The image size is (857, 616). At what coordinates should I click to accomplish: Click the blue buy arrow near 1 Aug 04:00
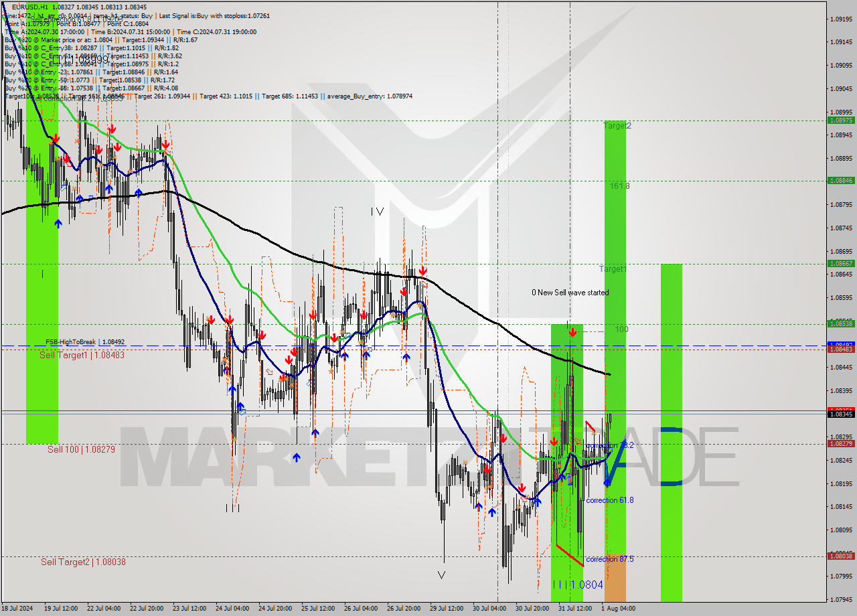[x=607, y=481]
